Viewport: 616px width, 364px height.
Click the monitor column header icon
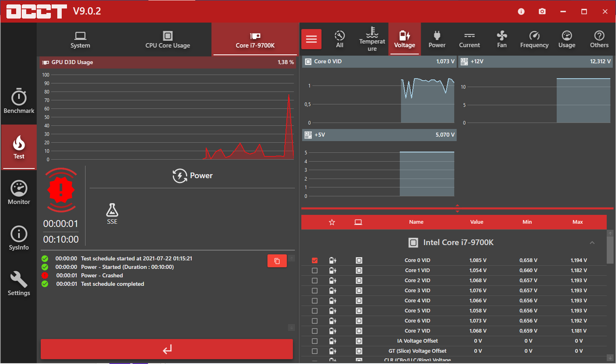click(358, 222)
